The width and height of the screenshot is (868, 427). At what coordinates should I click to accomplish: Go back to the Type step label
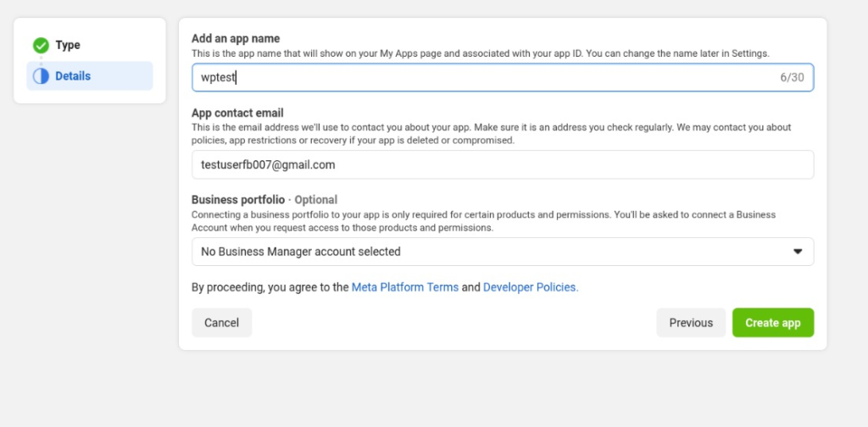click(x=68, y=46)
